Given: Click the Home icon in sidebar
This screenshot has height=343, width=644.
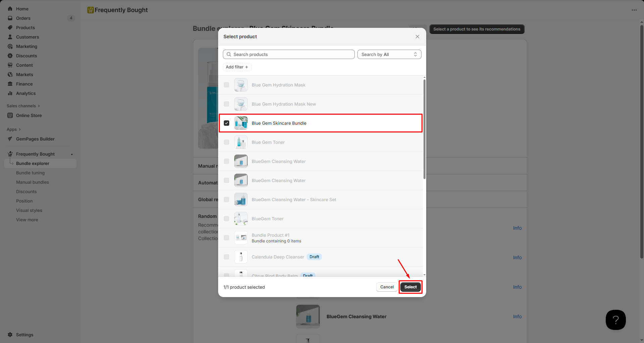Looking at the screenshot, I should pyautogui.click(x=10, y=9).
